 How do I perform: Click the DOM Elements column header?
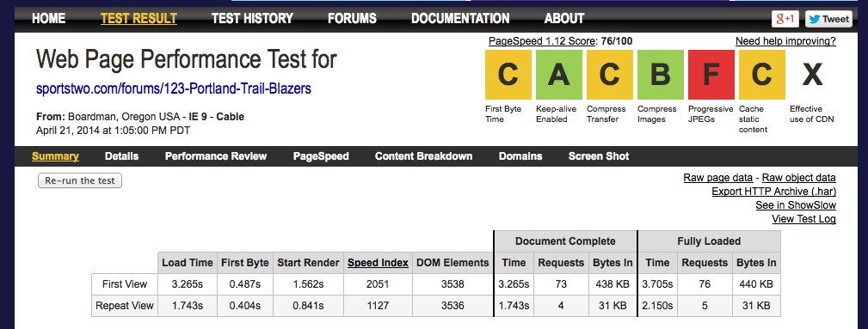point(452,263)
